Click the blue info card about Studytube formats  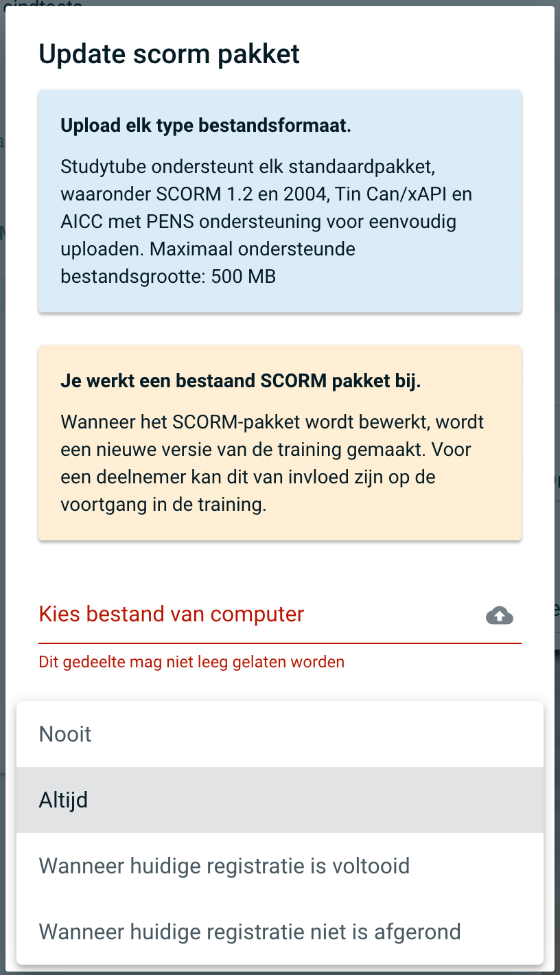click(280, 201)
